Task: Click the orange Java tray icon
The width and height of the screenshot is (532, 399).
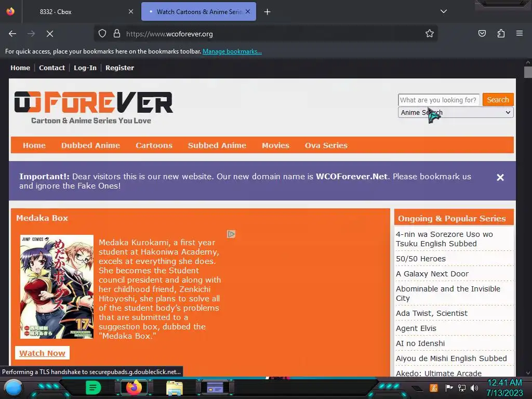Action: 434,388
